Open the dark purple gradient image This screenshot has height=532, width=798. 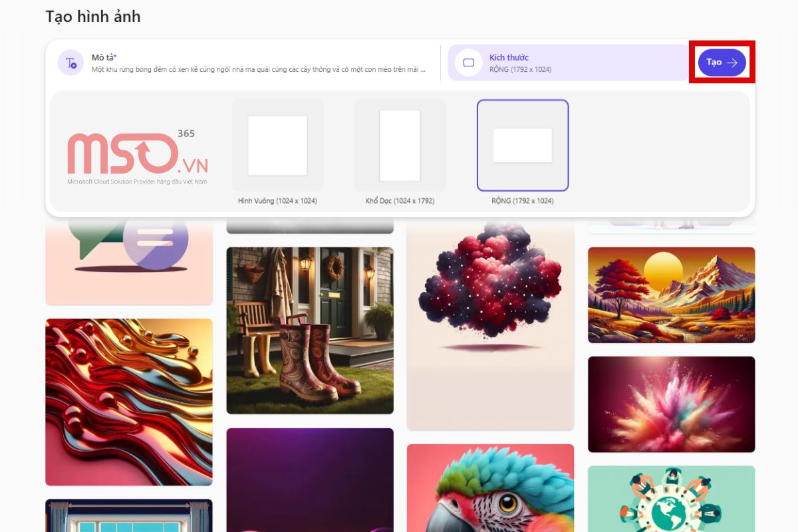point(310,480)
